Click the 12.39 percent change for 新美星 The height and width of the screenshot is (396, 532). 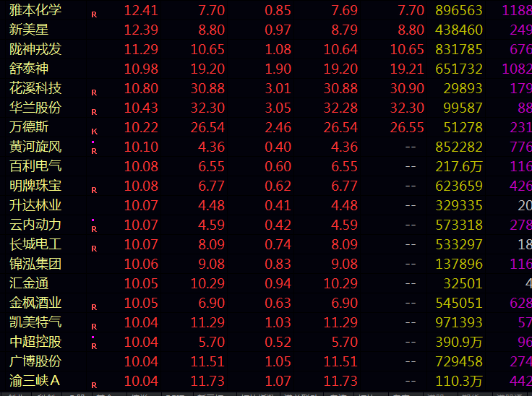click(141, 30)
